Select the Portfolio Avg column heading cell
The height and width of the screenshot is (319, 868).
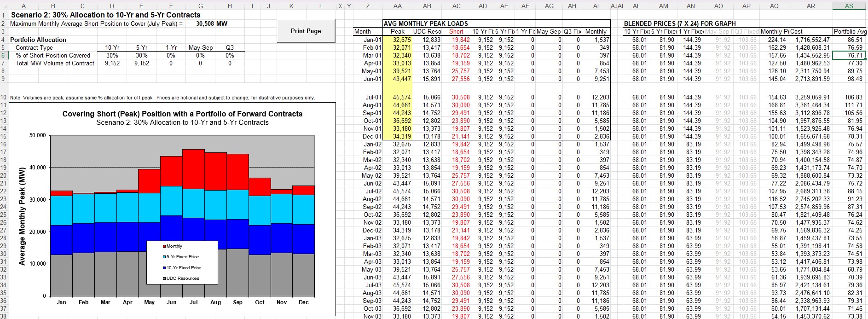coord(850,31)
